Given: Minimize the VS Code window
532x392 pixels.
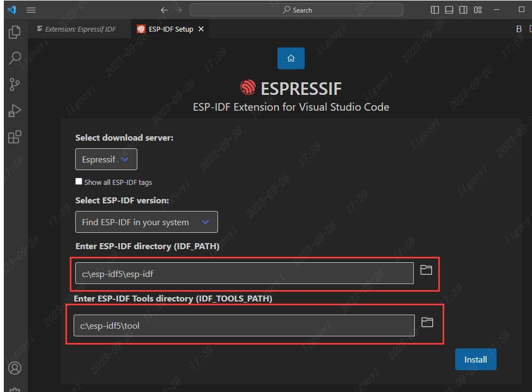Looking at the screenshot, I should point(497,10).
